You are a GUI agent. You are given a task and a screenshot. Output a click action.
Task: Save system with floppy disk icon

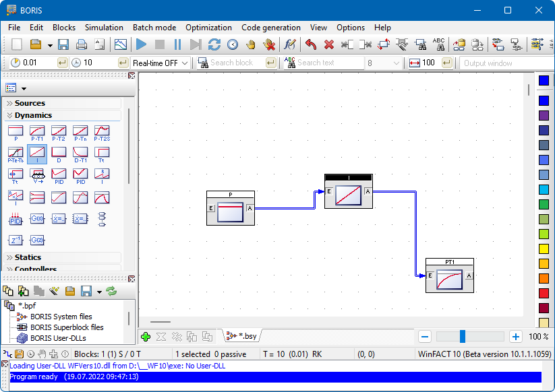click(63, 44)
